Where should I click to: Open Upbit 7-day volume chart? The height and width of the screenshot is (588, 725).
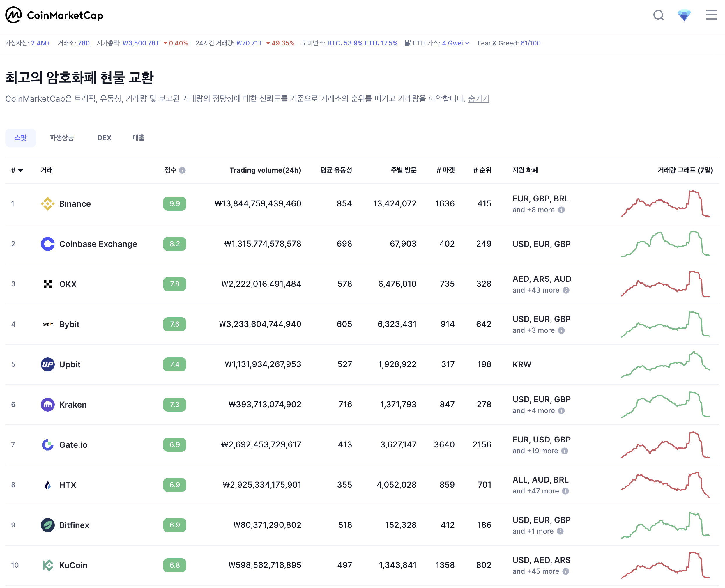pos(665,364)
